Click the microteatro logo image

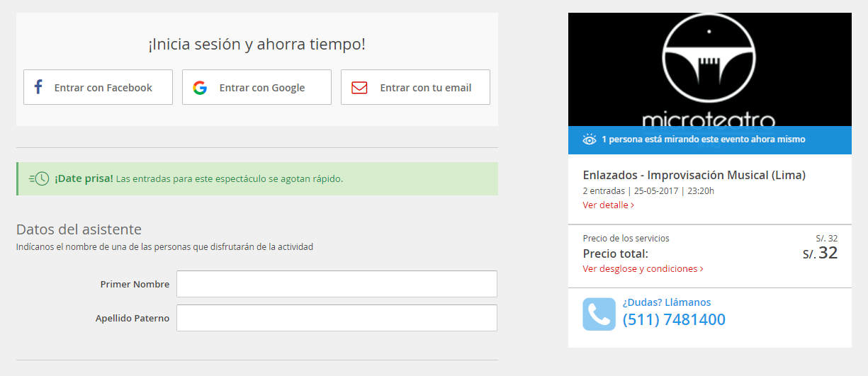[x=709, y=69]
